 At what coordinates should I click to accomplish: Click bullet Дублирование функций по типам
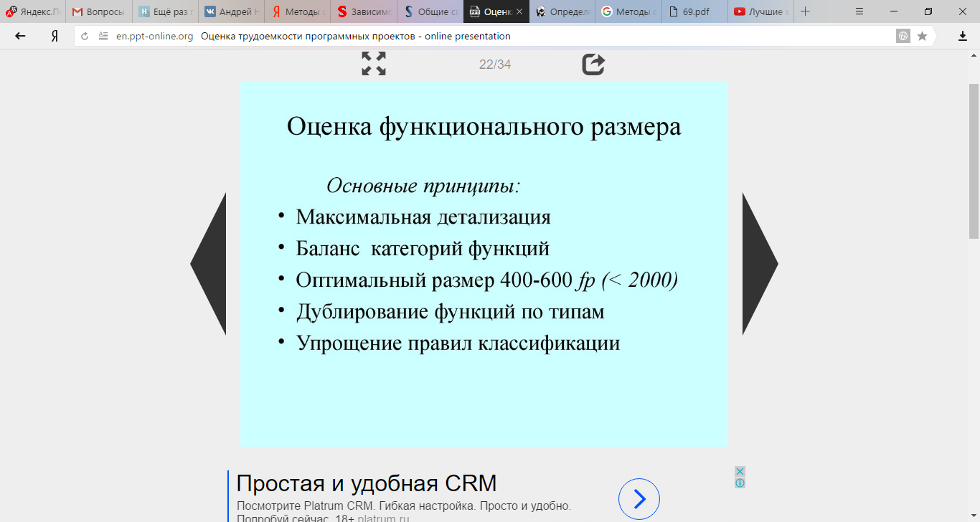tap(450, 311)
